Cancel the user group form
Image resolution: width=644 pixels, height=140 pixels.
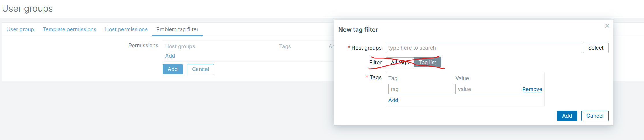click(x=200, y=69)
